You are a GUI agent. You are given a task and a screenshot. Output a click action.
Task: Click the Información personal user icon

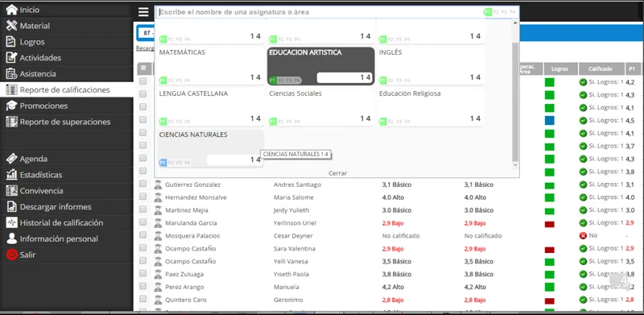point(12,239)
